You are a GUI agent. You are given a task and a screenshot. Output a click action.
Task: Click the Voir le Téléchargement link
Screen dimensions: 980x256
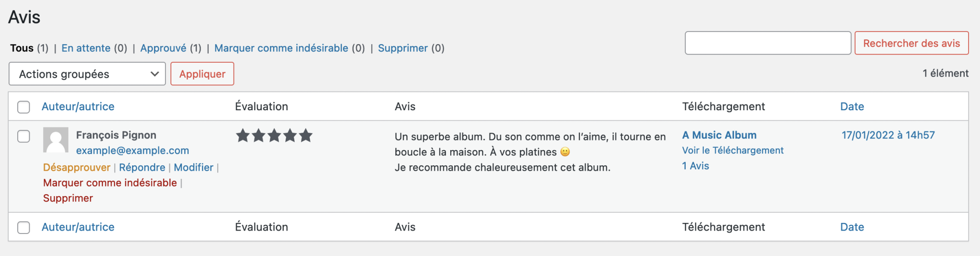[733, 151]
